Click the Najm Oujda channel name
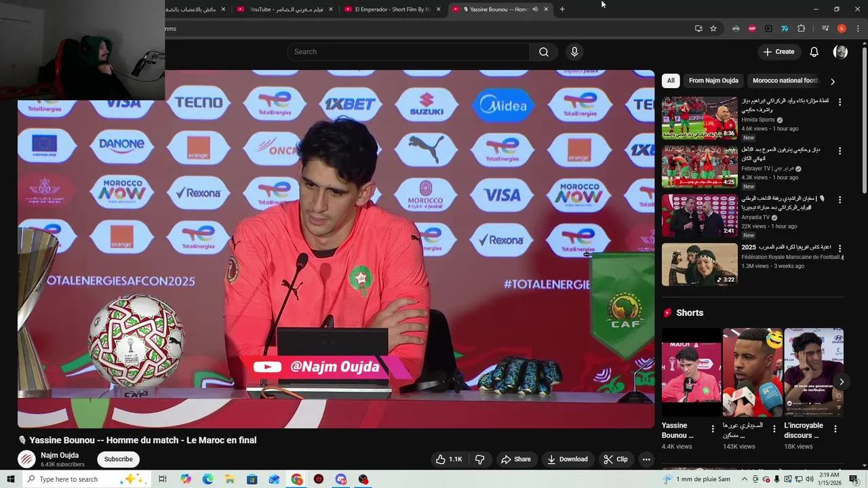This screenshot has height=488, width=868. (60, 455)
